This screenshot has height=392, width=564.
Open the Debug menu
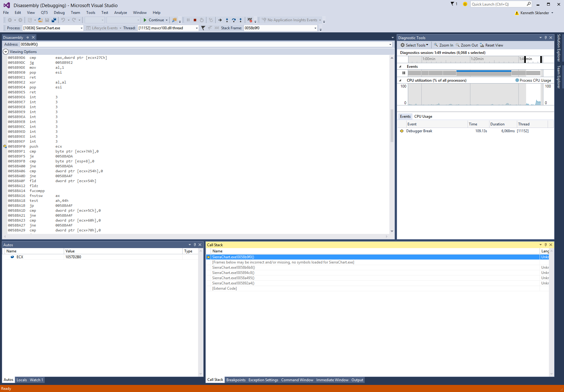point(59,13)
